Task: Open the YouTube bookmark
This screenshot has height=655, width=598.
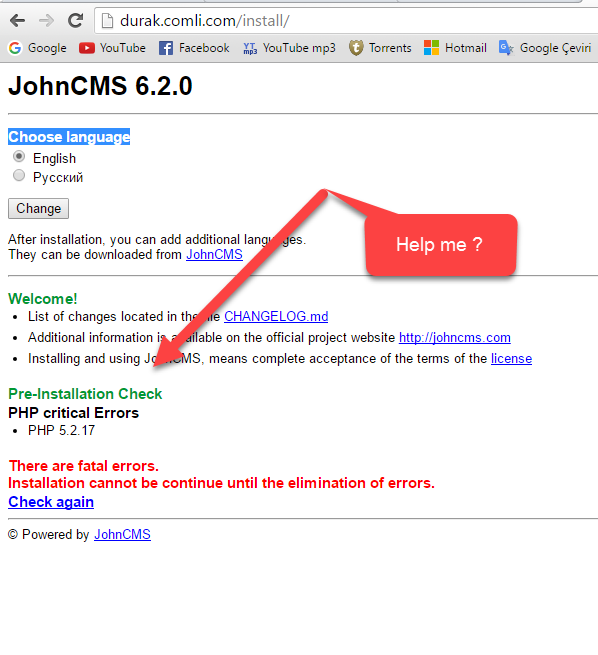Action: 112,48
